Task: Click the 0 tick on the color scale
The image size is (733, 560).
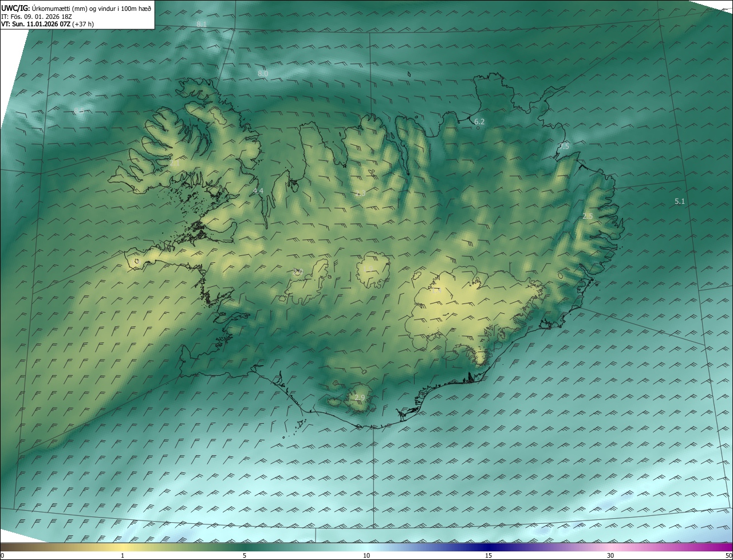Action: [x=2, y=555]
